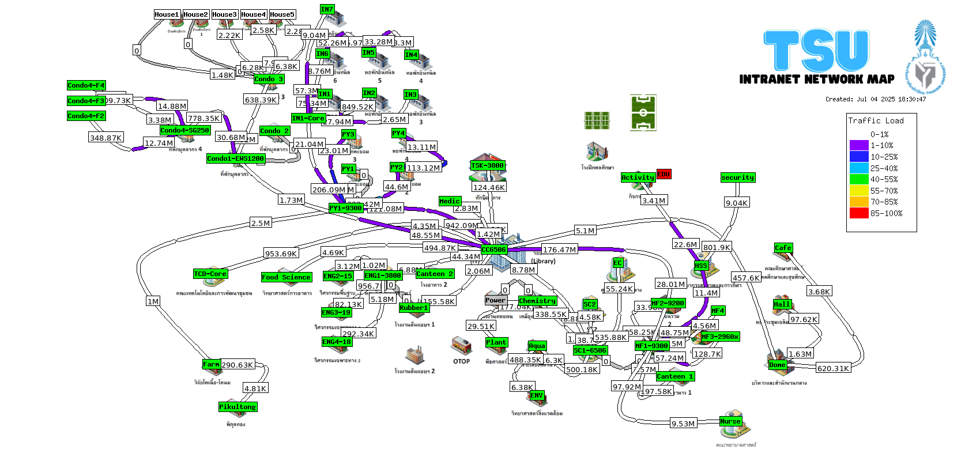Viewport: 980px width, 461px height.
Task: Click the football field icon
Action: point(643,113)
